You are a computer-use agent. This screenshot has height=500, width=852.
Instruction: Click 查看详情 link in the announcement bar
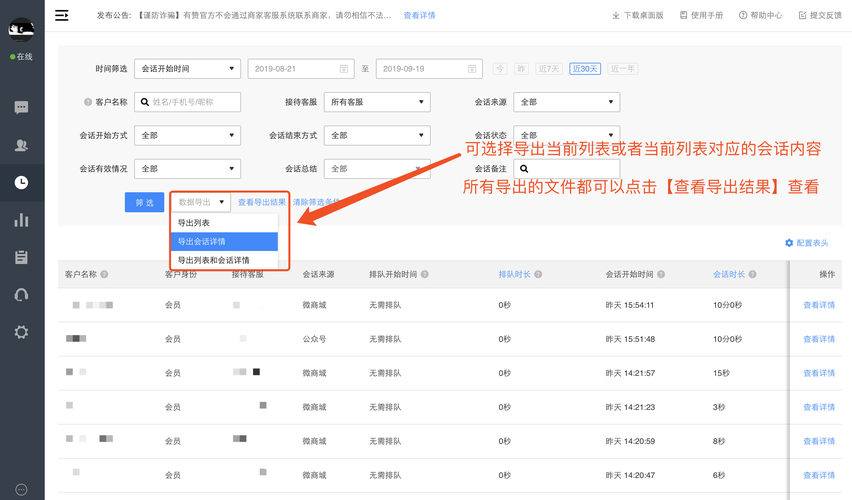click(419, 15)
